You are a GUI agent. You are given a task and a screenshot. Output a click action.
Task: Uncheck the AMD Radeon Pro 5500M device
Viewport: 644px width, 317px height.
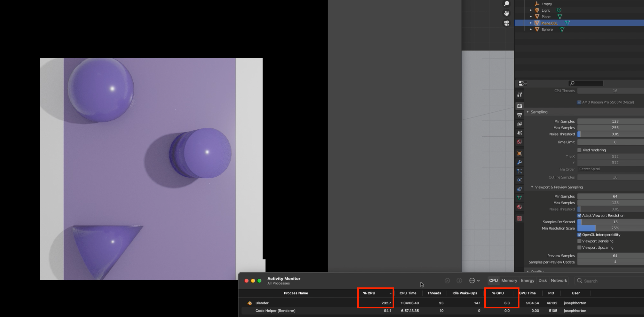[x=579, y=102]
